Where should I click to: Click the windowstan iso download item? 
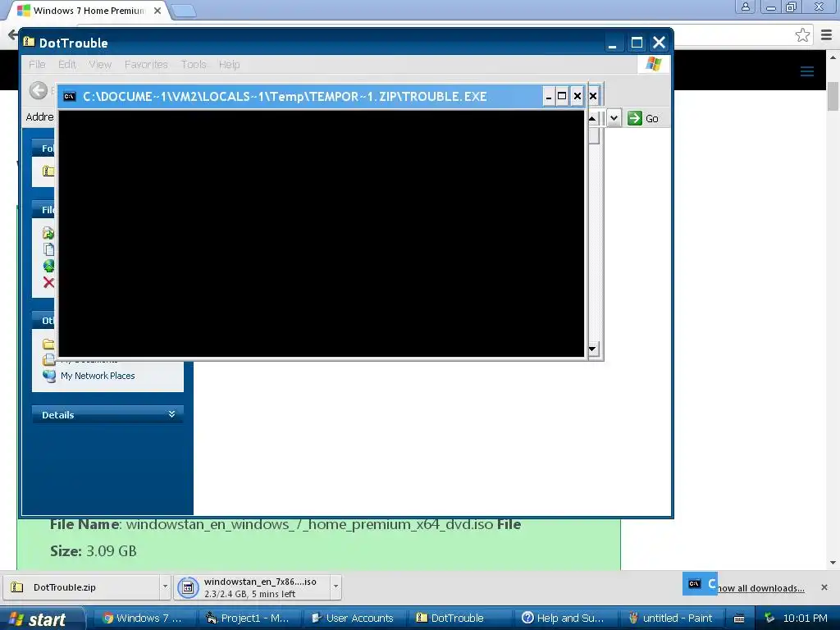tap(252, 587)
